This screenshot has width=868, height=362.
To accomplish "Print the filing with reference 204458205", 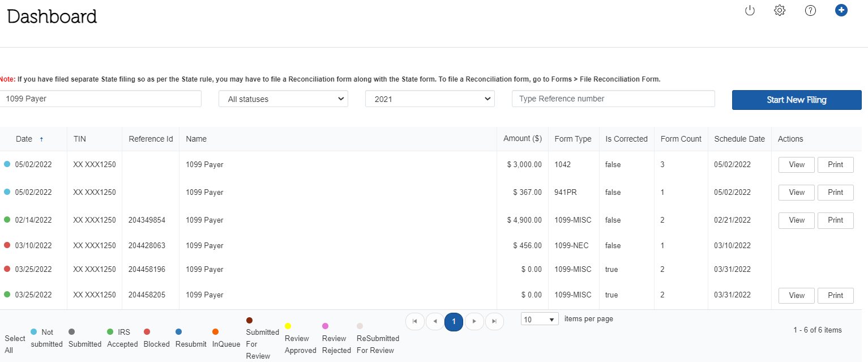I will [x=836, y=296].
